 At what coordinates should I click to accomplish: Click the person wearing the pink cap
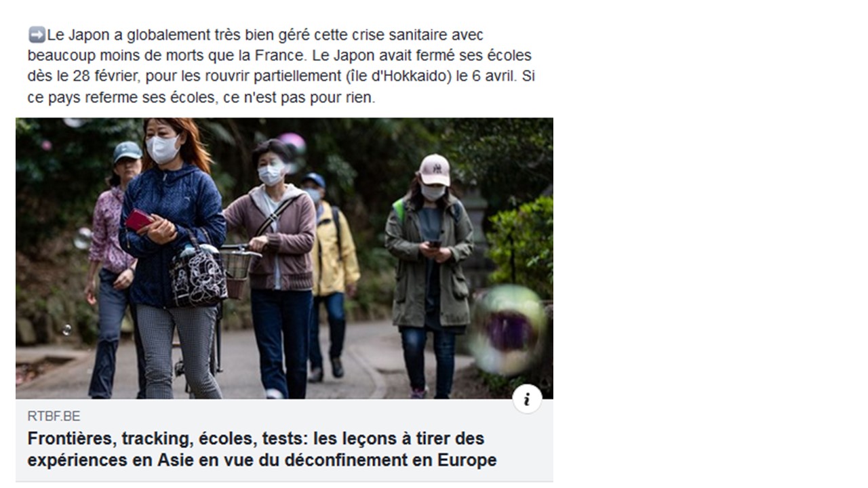429,271
